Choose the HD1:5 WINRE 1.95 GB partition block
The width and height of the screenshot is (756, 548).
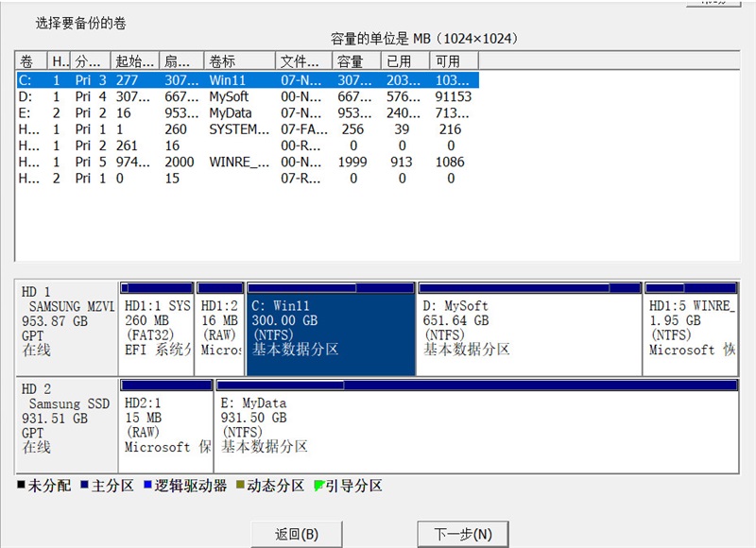click(x=691, y=329)
